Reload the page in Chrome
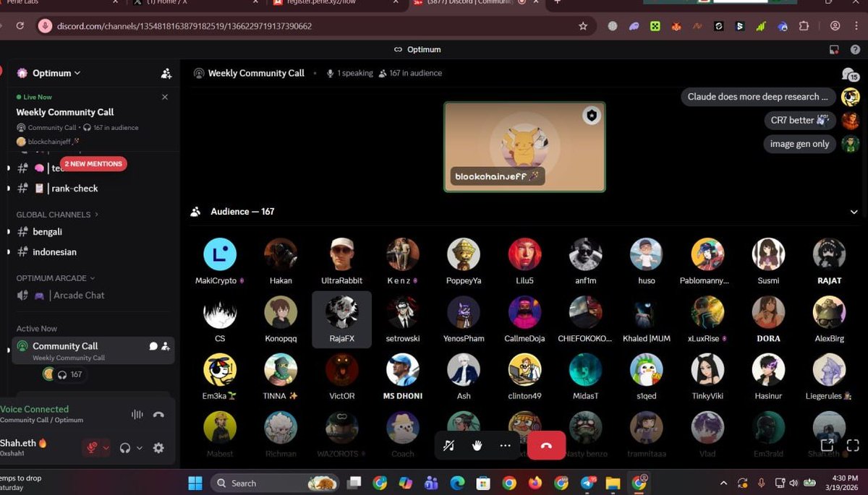 click(x=20, y=26)
